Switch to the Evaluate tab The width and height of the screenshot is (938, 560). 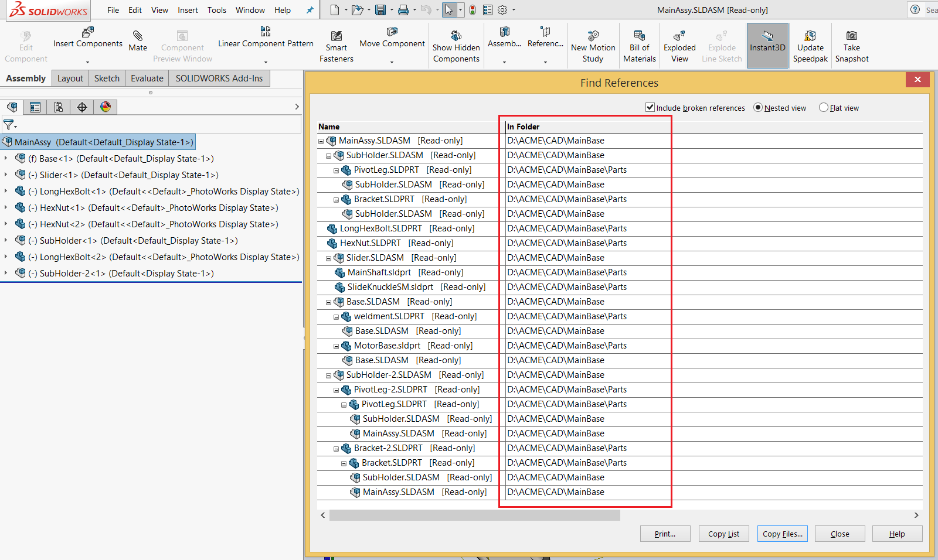[x=147, y=78]
